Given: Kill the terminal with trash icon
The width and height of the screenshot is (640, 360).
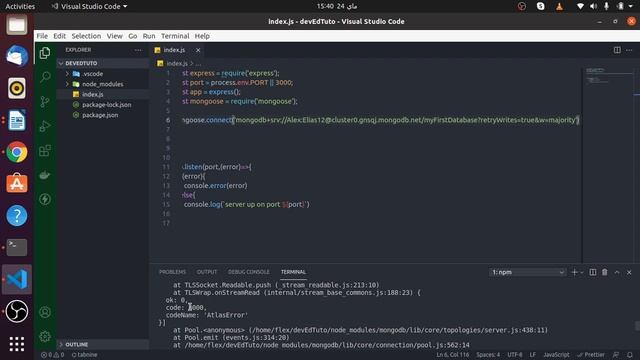Looking at the screenshot, I should coord(604,272).
